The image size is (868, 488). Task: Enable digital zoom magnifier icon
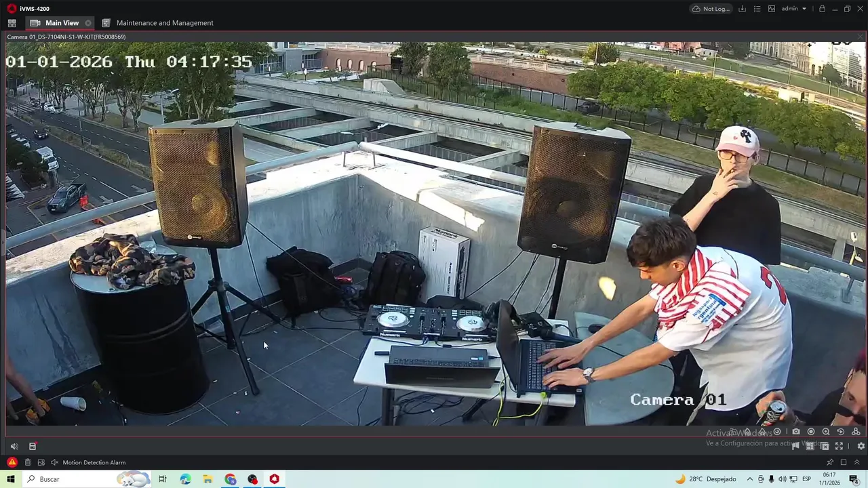(826, 432)
